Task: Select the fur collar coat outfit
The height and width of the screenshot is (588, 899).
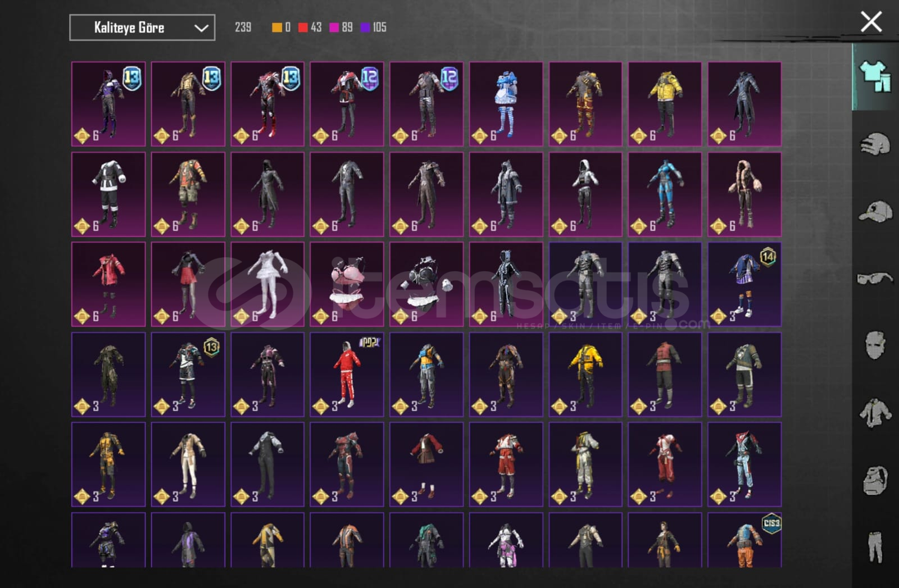Action: [744, 194]
